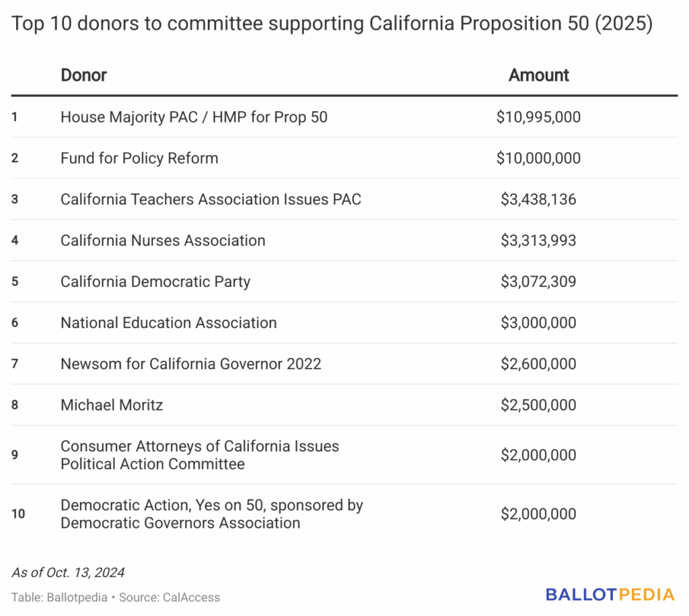
Task: Select the Michael Moritz donor entry
Action: click(x=112, y=405)
